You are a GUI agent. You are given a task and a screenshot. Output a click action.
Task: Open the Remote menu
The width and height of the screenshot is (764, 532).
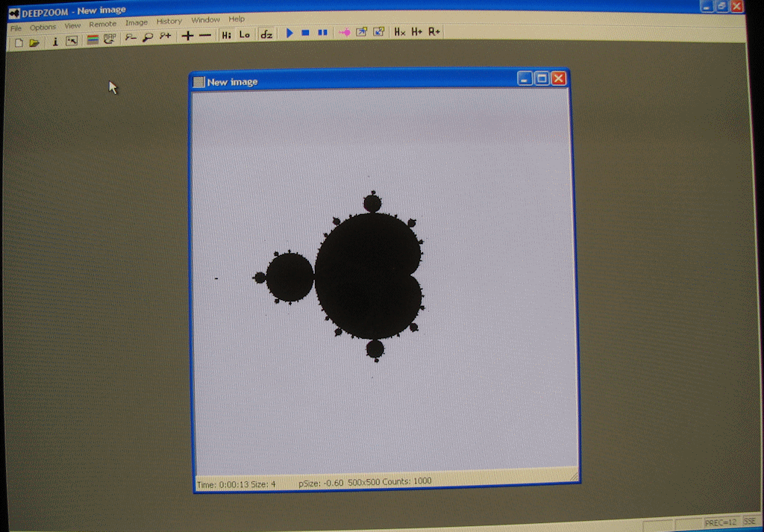click(x=103, y=24)
